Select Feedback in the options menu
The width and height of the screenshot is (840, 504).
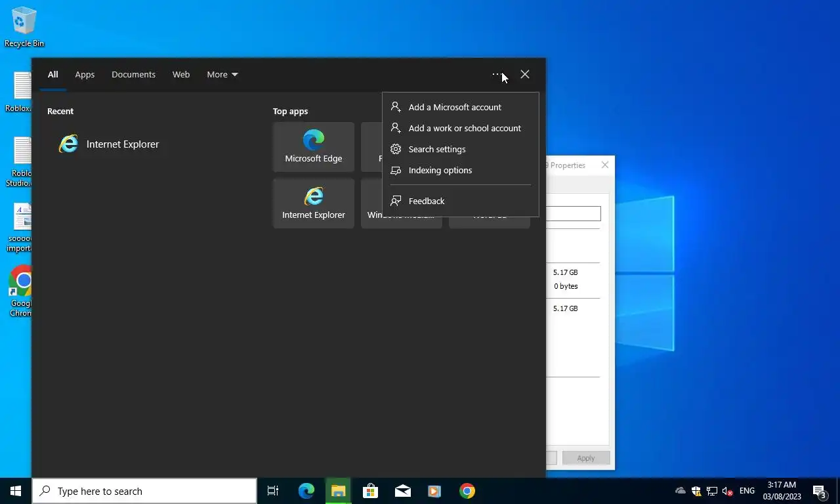(x=461, y=201)
